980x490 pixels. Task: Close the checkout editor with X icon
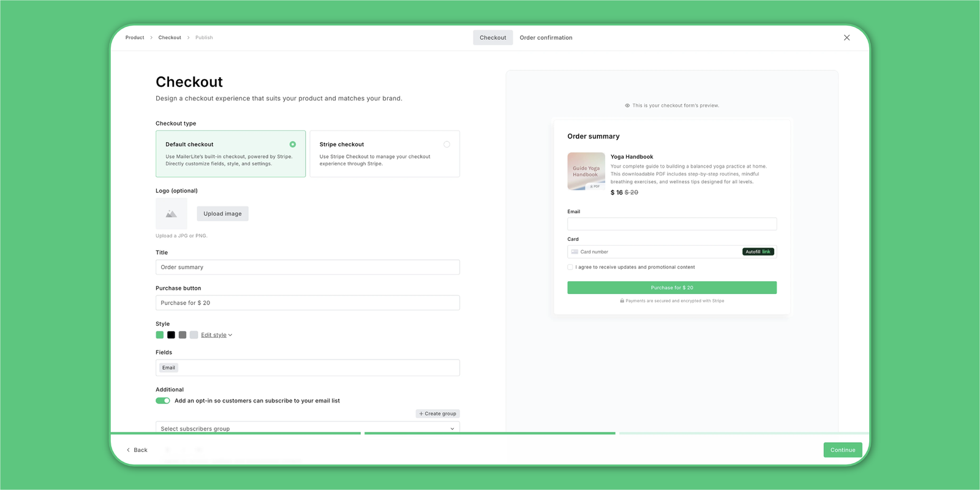coord(846,37)
